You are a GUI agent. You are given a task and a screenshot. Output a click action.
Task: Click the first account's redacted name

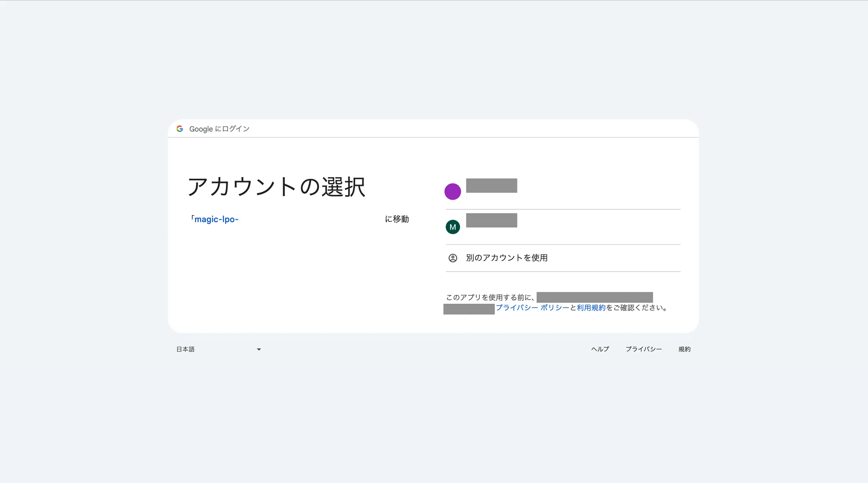pyautogui.click(x=491, y=186)
